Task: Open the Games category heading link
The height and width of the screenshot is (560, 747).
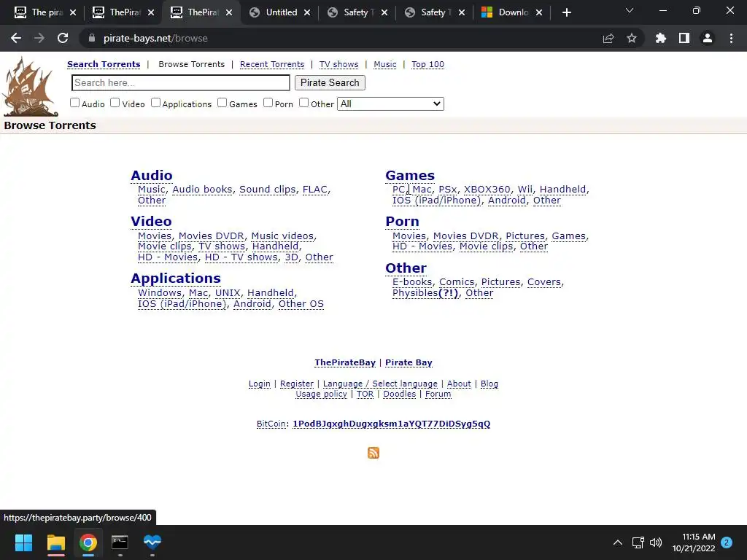Action: (410, 175)
